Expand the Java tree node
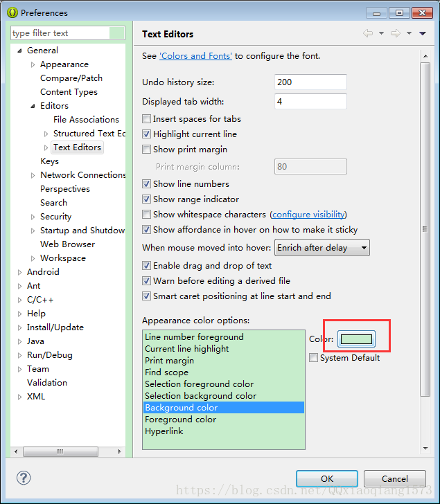This screenshot has height=504, width=440. (x=19, y=341)
